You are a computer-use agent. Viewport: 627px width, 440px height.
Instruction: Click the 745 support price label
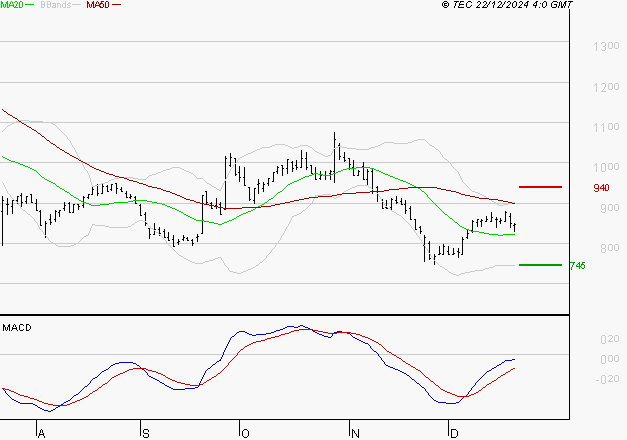click(x=577, y=266)
